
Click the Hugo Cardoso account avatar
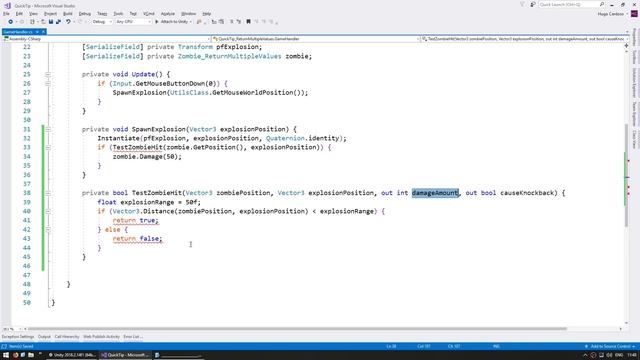pyautogui.click(x=634, y=13)
